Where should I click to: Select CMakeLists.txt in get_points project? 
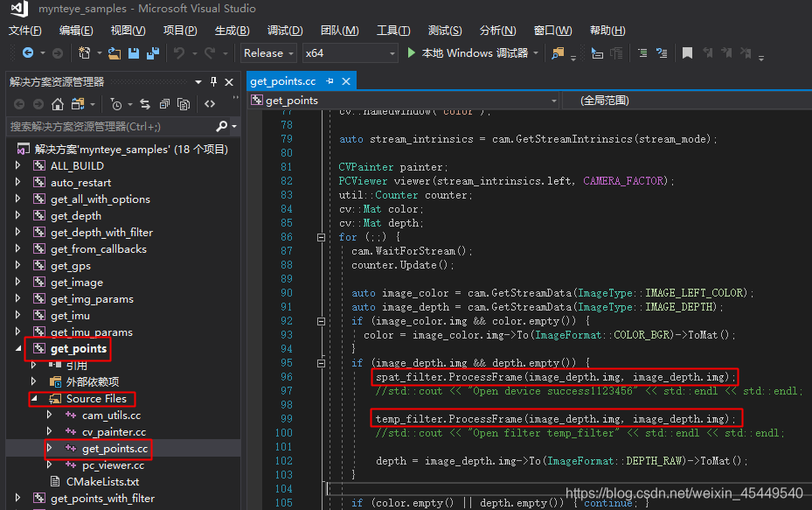(x=102, y=481)
